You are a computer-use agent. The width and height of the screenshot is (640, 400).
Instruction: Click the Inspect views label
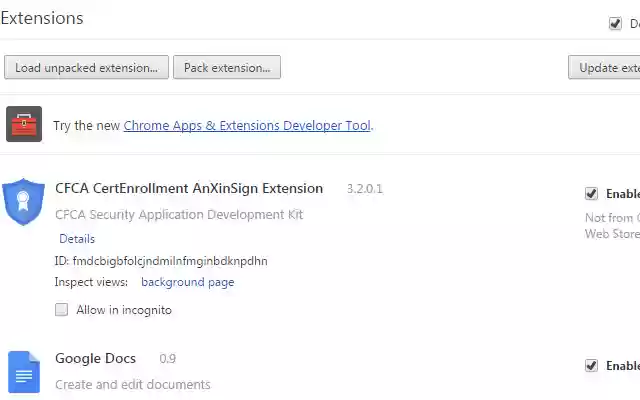(x=91, y=282)
